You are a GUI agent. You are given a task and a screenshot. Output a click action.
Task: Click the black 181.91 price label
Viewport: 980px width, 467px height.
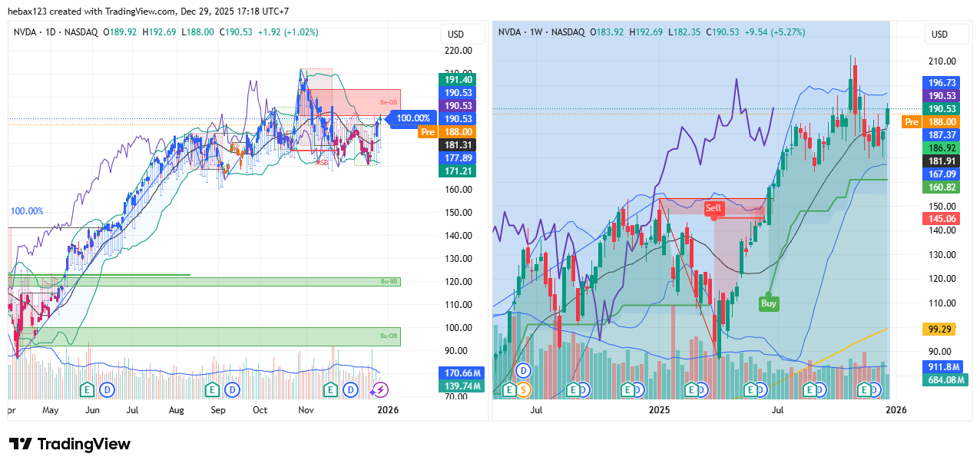click(x=942, y=161)
